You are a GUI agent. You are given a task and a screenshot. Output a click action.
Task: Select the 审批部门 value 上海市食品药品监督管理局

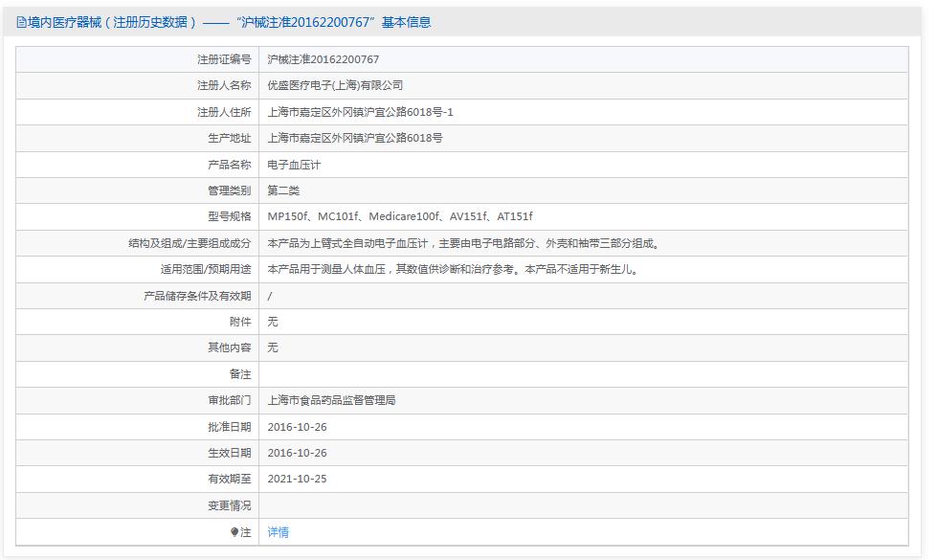click(x=335, y=400)
